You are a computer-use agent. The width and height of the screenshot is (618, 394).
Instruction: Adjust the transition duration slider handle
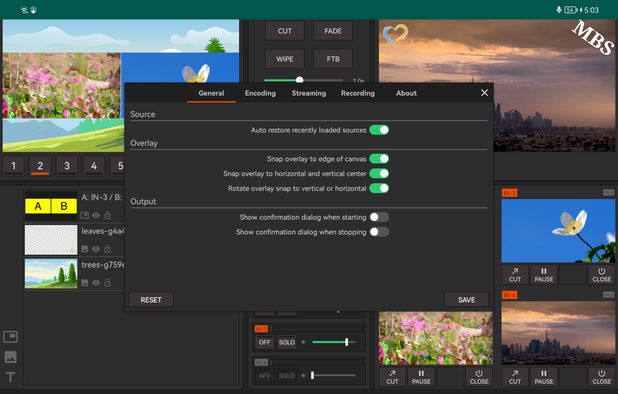pos(300,80)
